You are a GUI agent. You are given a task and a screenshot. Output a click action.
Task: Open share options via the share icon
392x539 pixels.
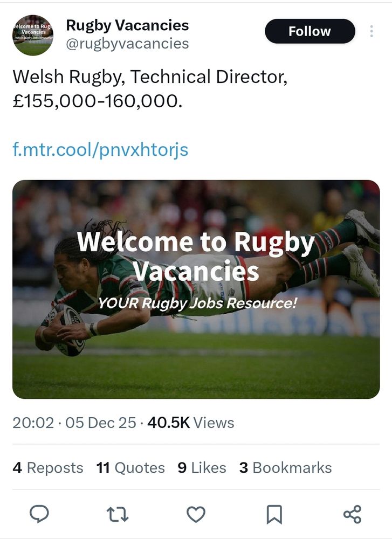[x=352, y=514]
